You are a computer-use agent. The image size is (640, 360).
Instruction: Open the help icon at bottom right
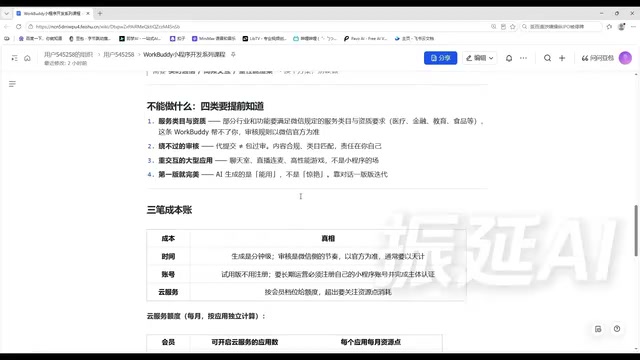click(x=617, y=329)
